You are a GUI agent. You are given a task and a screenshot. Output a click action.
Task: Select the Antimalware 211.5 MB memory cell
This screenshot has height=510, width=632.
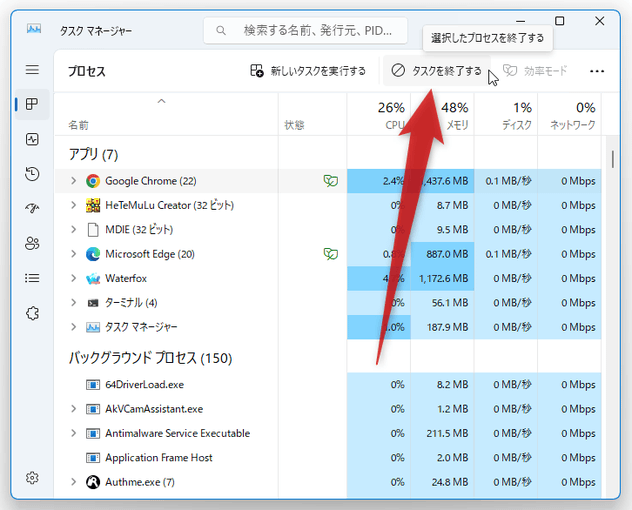coord(443,433)
